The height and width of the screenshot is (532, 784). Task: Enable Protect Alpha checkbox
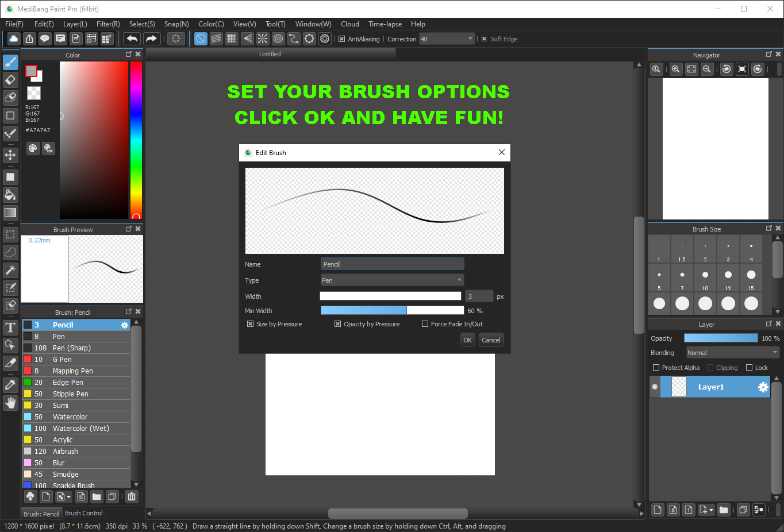(656, 368)
